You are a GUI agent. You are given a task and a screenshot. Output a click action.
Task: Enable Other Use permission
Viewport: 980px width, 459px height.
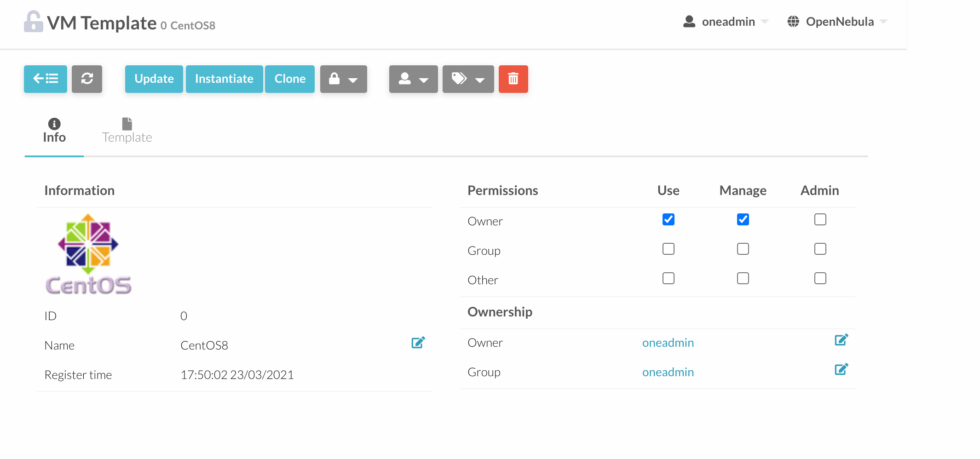point(669,278)
